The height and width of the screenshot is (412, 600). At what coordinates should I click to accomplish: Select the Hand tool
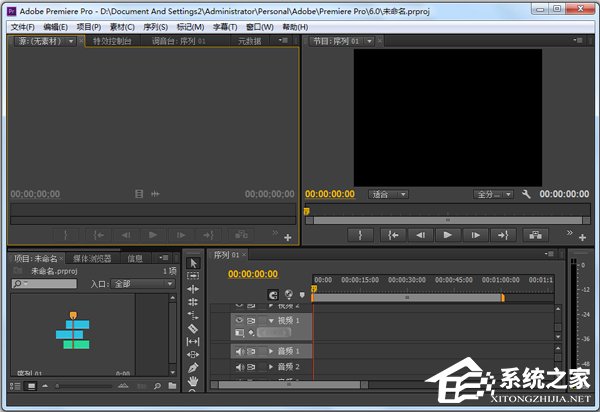click(193, 381)
